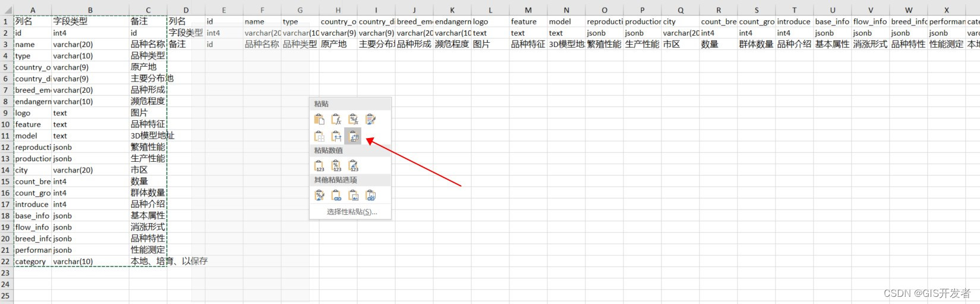The width and height of the screenshot is (980, 304).
Task: Select Values and Source Formatting paste icon
Action: click(x=354, y=166)
